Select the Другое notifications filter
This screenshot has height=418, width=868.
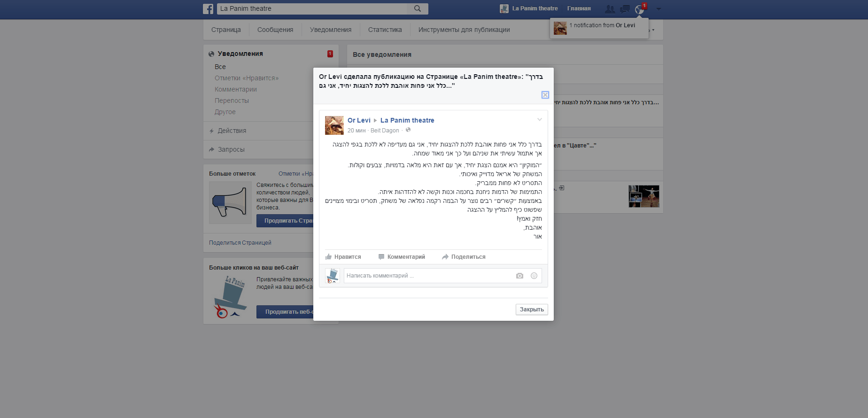[x=225, y=112]
